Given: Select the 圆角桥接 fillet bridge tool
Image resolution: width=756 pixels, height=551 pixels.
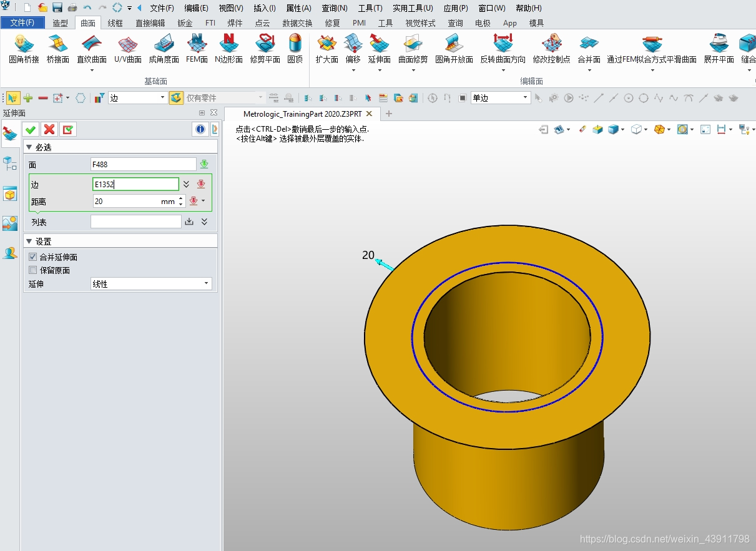Looking at the screenshot, I should click(x=24, y=49).
